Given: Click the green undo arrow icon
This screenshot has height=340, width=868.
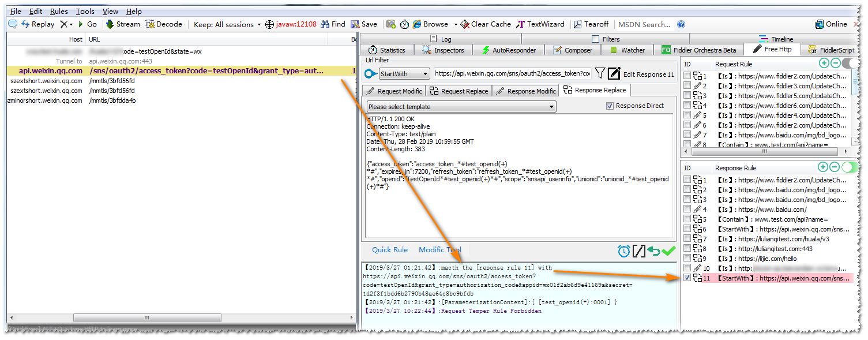Looking at the screenshot, I should pyautogui.click(x=653, y=251).
